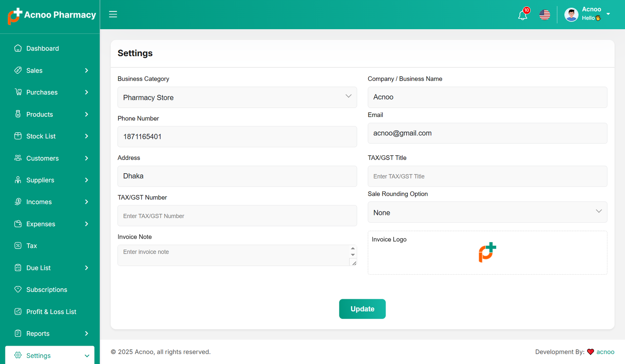Screen dimensions: 625x364
Task: Click the Tax percent icon
Action: click(x=18, y=246)
